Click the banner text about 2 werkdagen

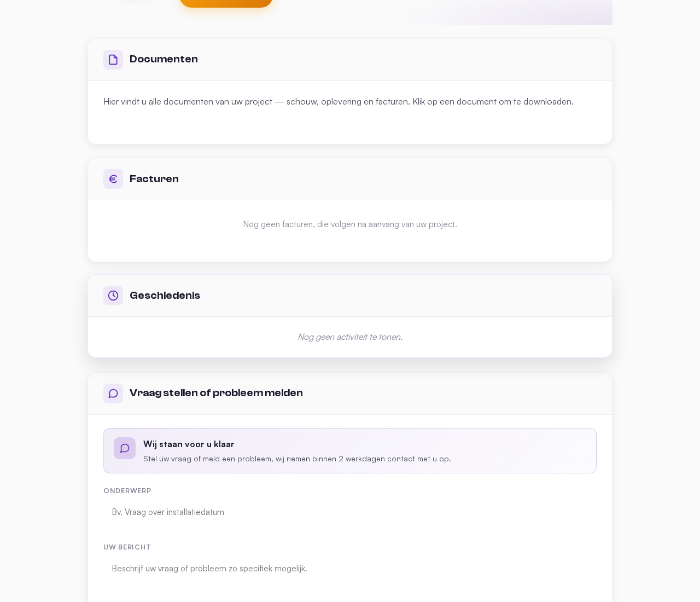(297, 459)
